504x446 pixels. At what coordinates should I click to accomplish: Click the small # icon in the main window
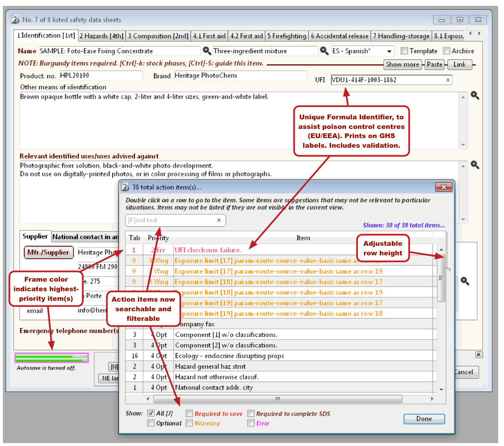479,355
